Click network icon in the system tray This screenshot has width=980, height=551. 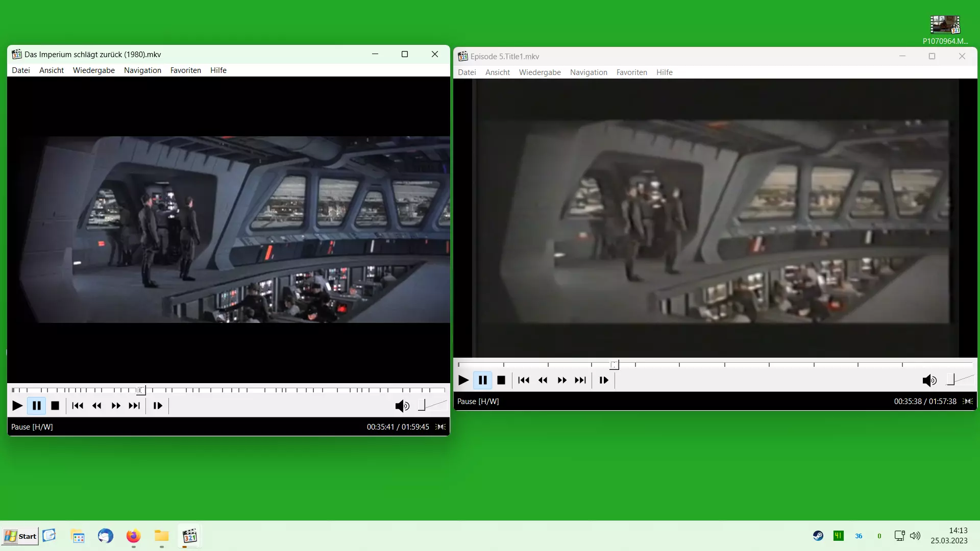899,536
